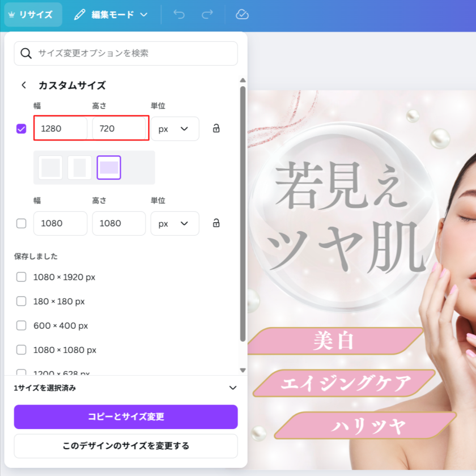Expand the 1サイズを選択済み section
This screenshot has width=476, height=476.
click(x=232, y=388)
